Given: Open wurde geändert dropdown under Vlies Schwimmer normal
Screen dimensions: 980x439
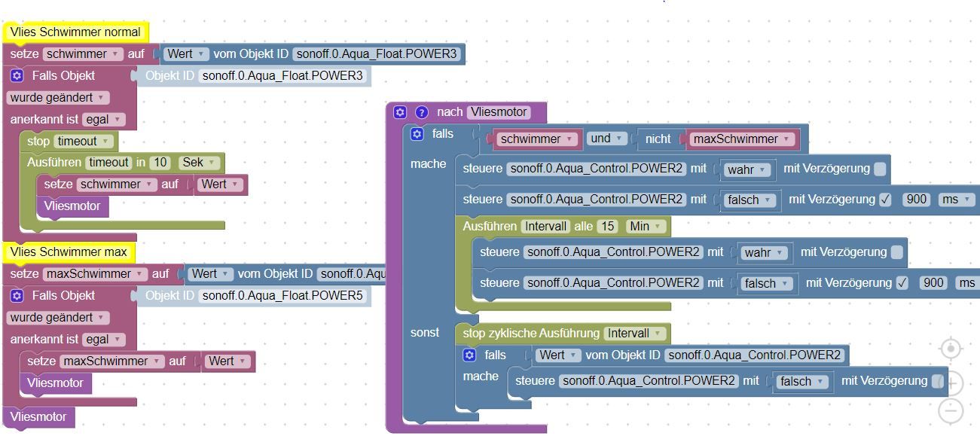Looking at the screenshot, I should (58, 98).
